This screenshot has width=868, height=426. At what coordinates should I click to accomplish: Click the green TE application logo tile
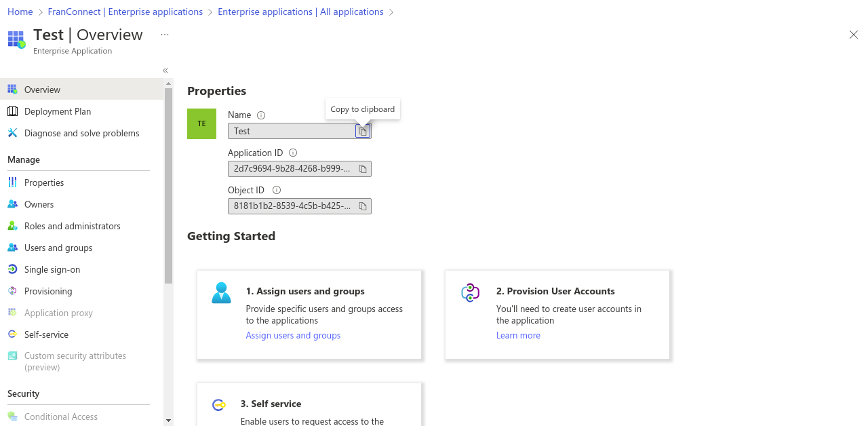(x=201, y=123)
